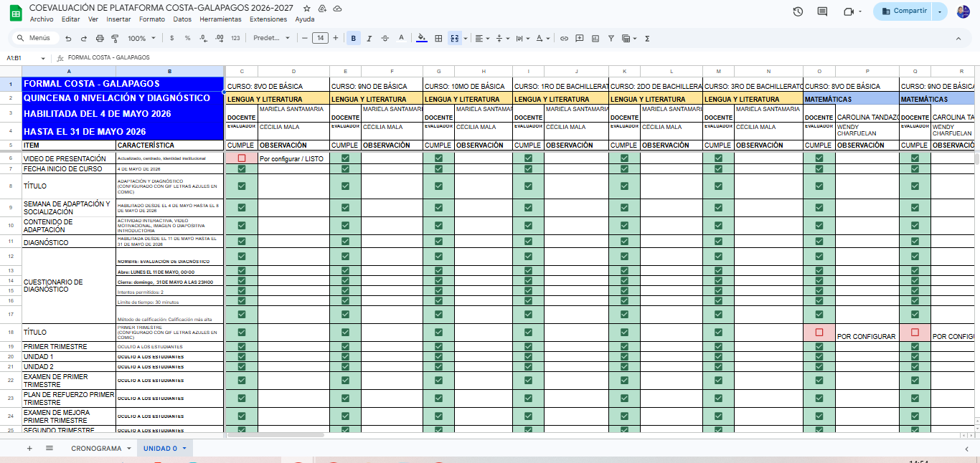The width and height of the screenshot is (980, 463).
Task: Toggle italic text formatting
Action: [x=369, y=38]
